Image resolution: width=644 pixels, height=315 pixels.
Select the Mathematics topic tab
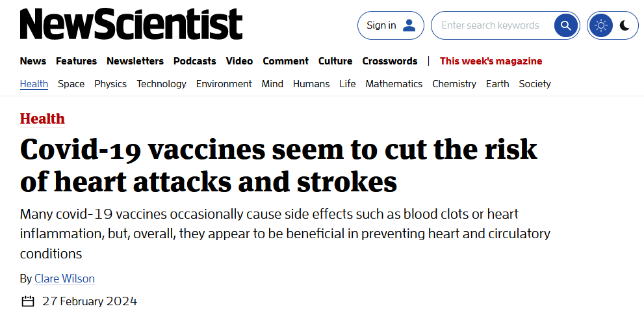394,84
